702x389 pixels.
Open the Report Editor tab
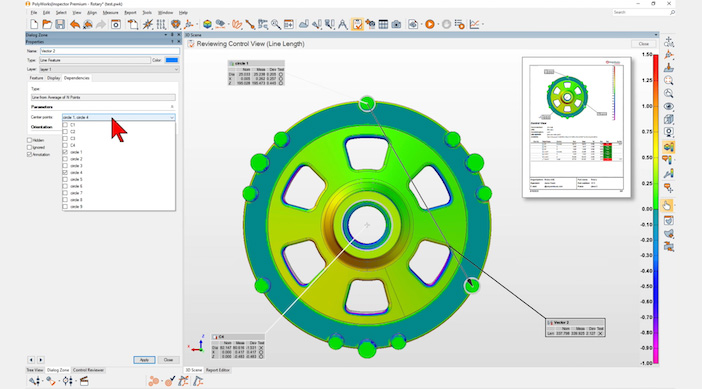(218, 370)
